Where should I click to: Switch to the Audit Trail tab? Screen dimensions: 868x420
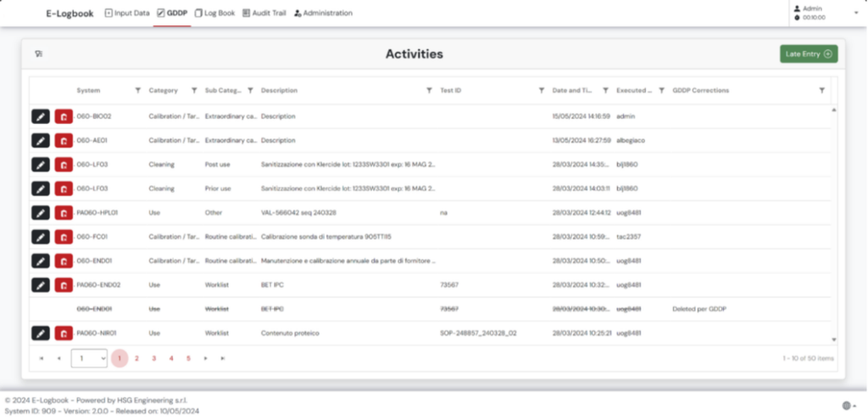(x=265, y=13)
